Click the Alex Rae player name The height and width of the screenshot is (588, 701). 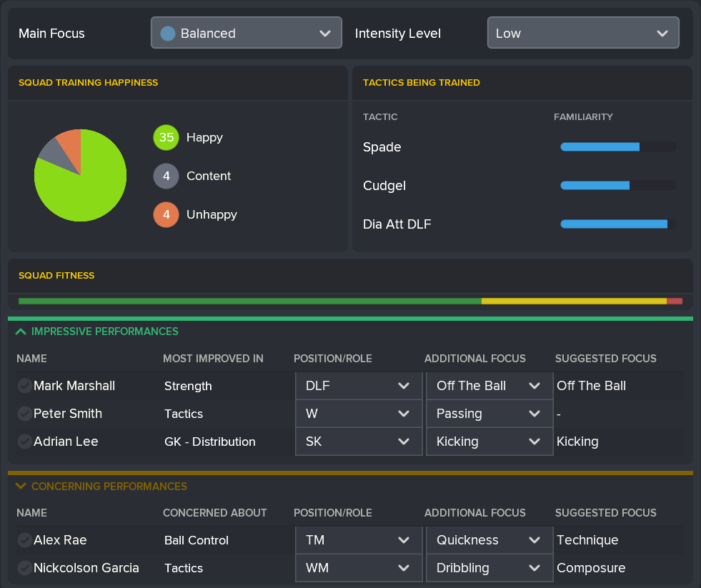60,540
